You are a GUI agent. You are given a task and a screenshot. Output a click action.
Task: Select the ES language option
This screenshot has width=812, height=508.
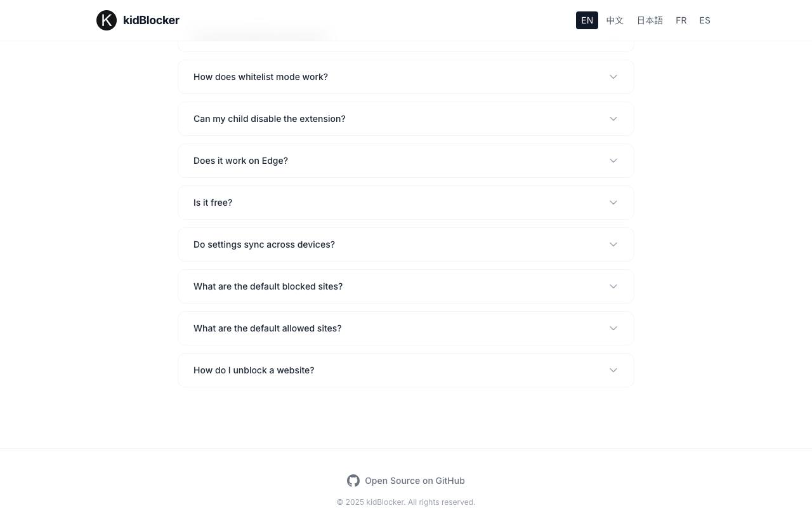[705, 20]
